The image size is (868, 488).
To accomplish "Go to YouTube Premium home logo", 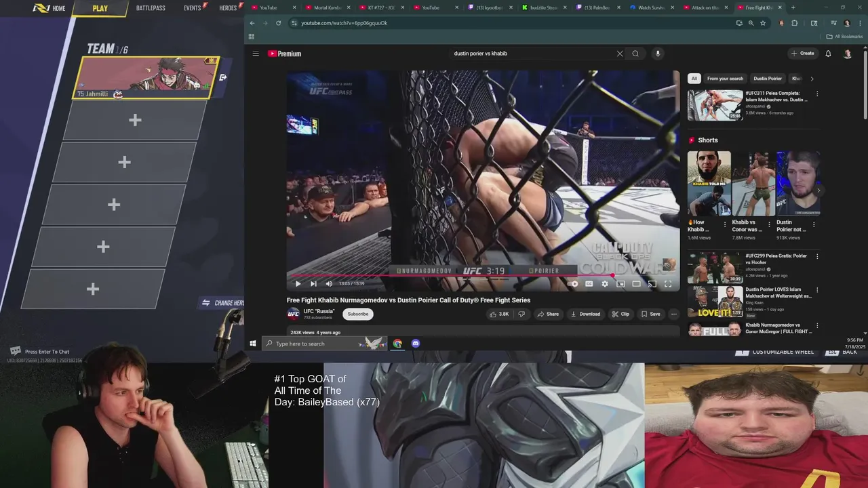I will (x=284, y=54).
